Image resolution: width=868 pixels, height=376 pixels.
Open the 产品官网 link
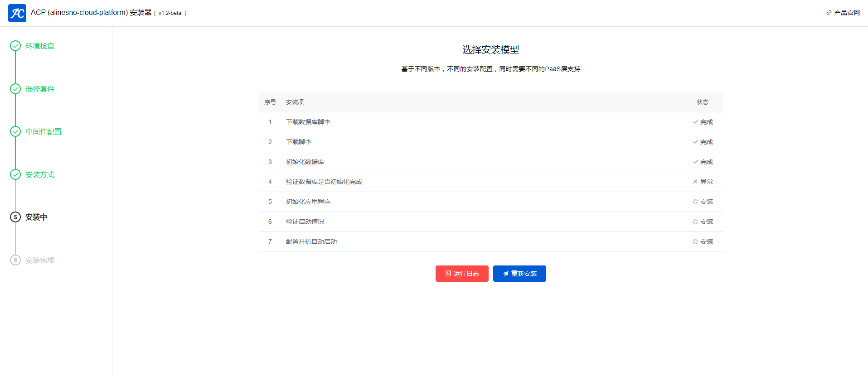[843, 13]
